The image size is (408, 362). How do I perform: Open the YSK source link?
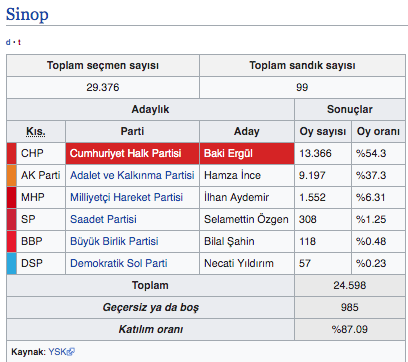(57, 352)
